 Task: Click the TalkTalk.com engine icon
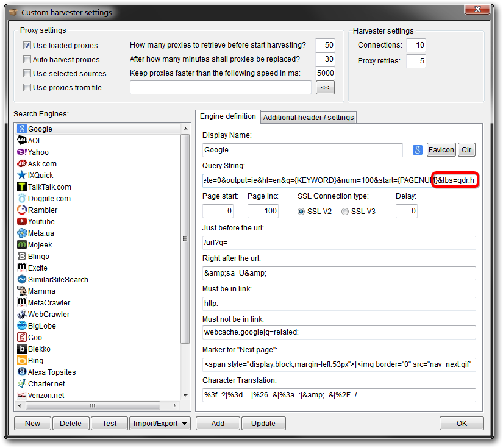tap(21, 187)
